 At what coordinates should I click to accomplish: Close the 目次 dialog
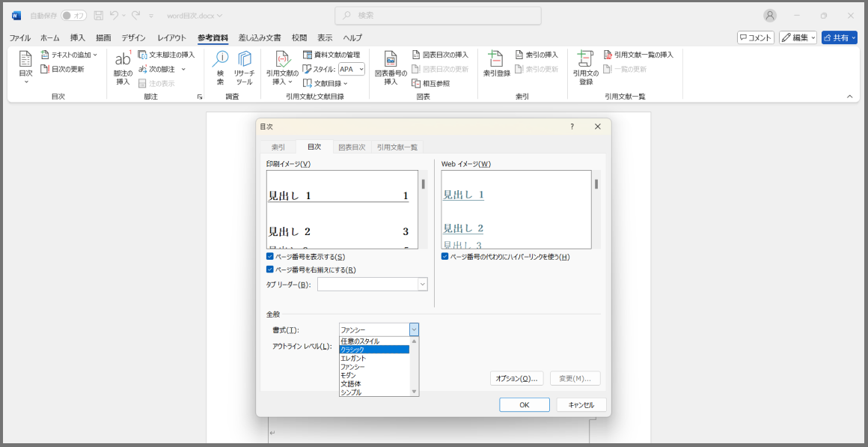(597, 127)
